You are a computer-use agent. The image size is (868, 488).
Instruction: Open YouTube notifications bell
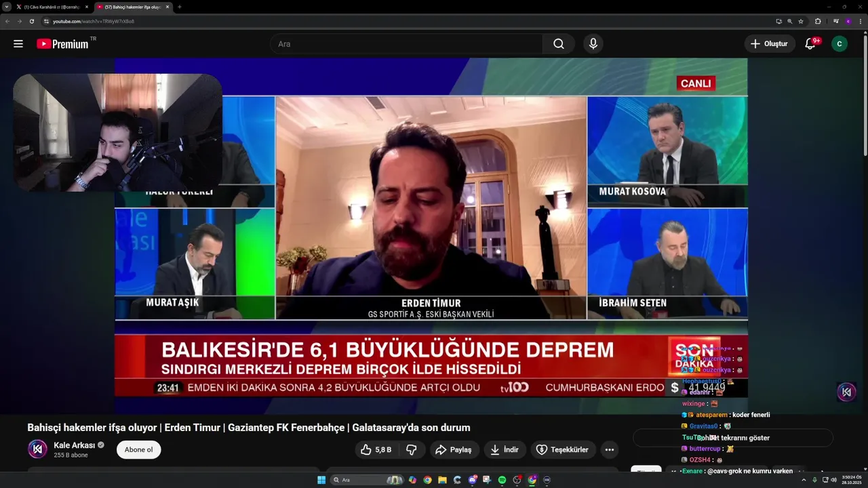tap(810, 44)
